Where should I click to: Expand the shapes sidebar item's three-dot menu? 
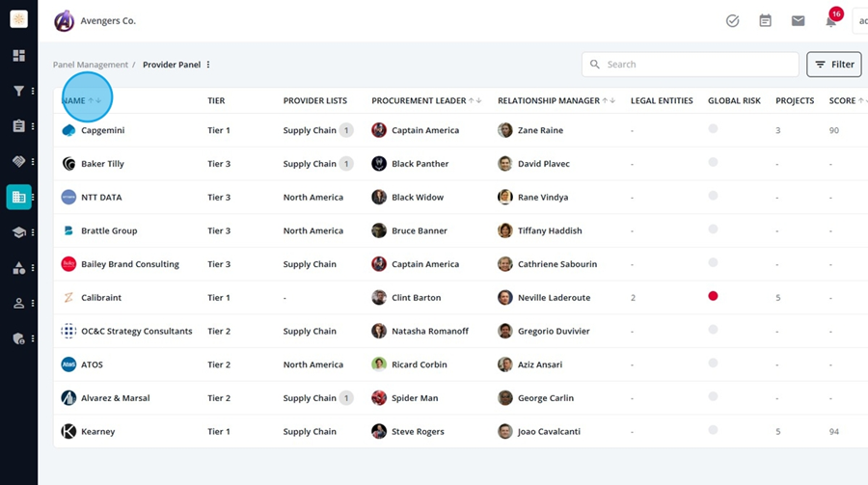click(x=33, y=268)
